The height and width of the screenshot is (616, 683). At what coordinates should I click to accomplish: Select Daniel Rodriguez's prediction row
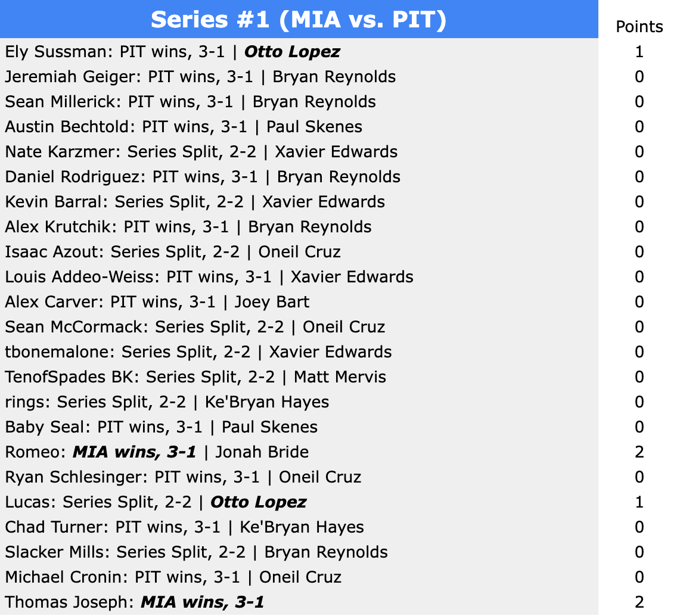pyautogui.click(x=203, y=177)
